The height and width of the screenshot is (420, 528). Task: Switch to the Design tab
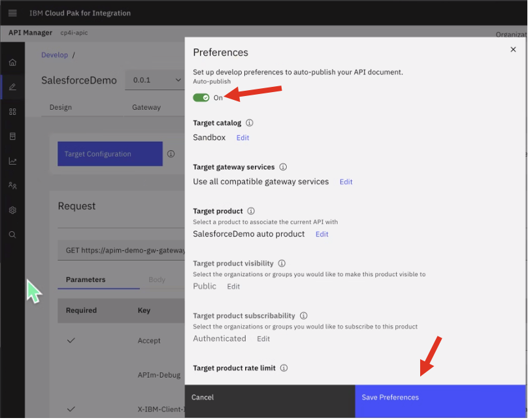[x=61, y=107]
